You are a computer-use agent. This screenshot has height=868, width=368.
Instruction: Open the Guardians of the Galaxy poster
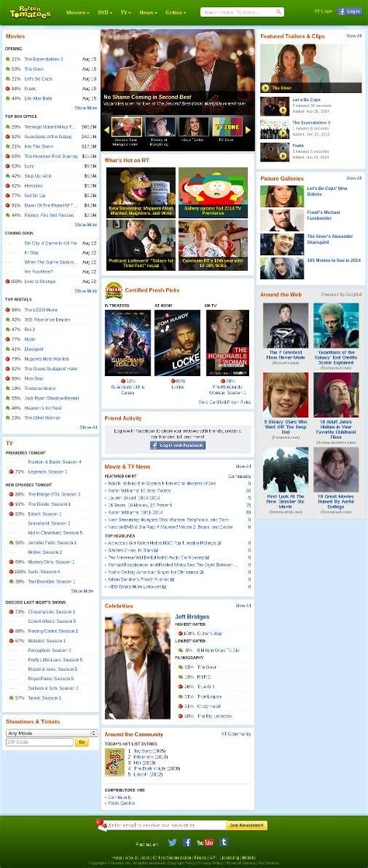point(127,343)
